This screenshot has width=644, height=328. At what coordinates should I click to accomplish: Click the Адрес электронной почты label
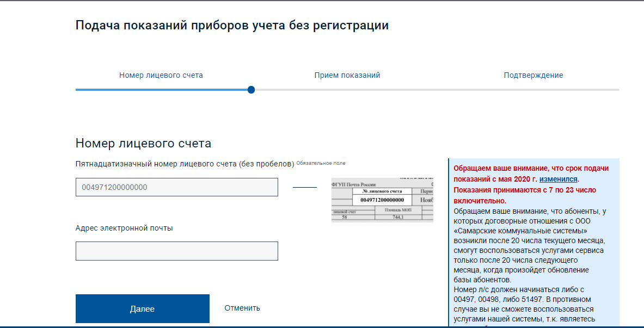point(124,228)
